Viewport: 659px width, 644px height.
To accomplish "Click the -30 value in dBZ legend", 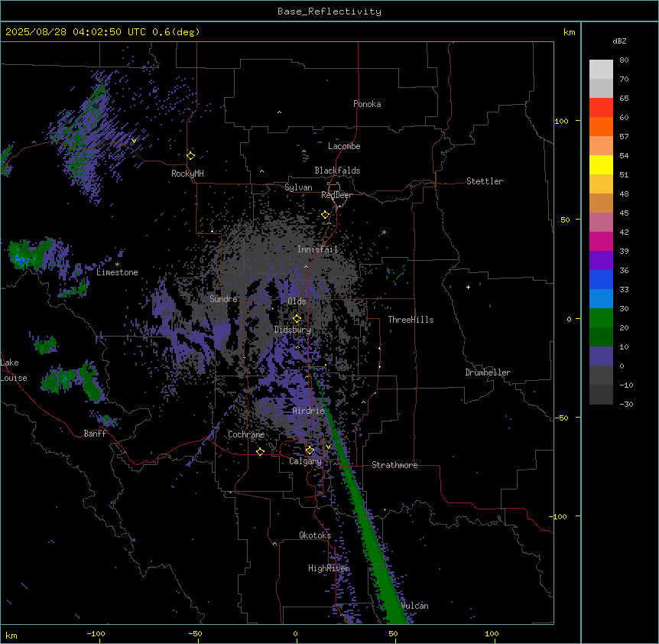I will click(626, 404).
